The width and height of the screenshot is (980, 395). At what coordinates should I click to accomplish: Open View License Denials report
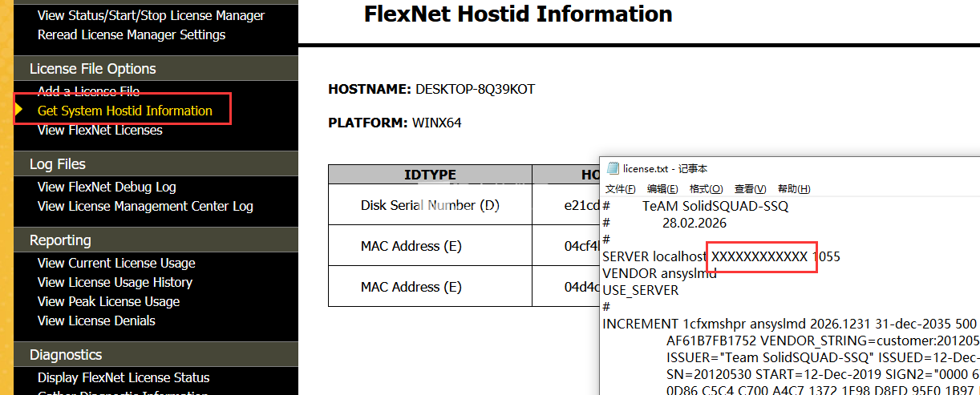(x=96, y=320)
